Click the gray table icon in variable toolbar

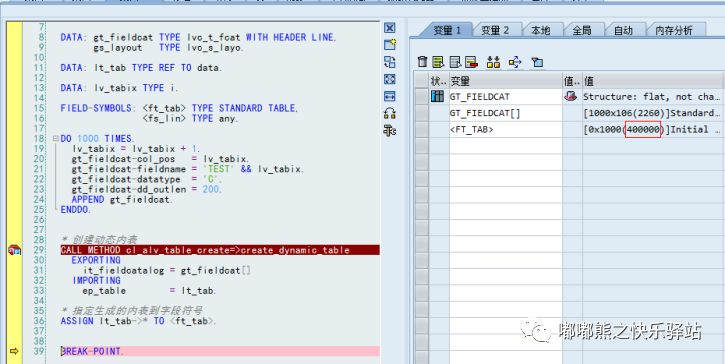pos(455,62)
